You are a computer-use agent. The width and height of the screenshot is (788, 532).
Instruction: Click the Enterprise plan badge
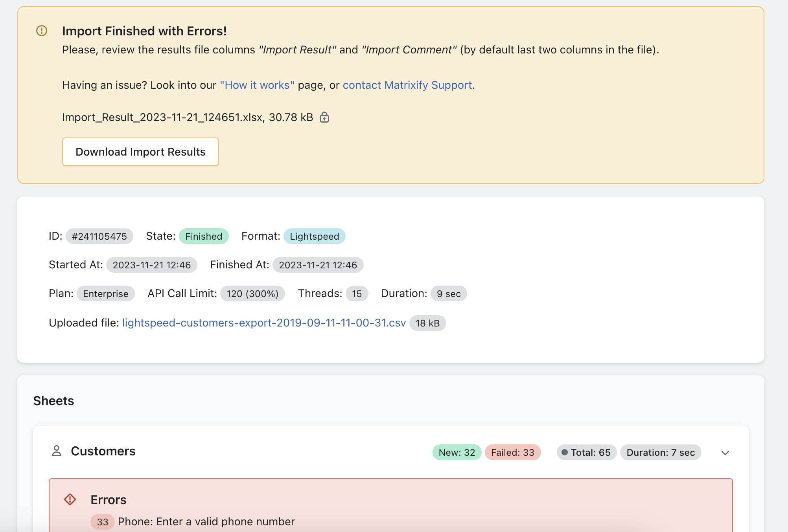click(105, 294)
